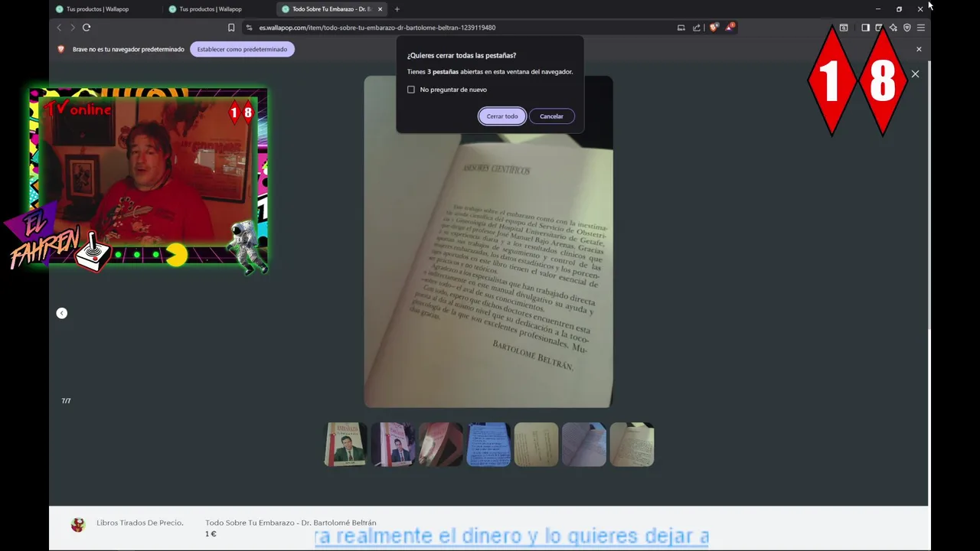The height and width of the screenshot is (551, 980).
Task: Open Brave VPN shield icon
Action: tap(907, 28)
